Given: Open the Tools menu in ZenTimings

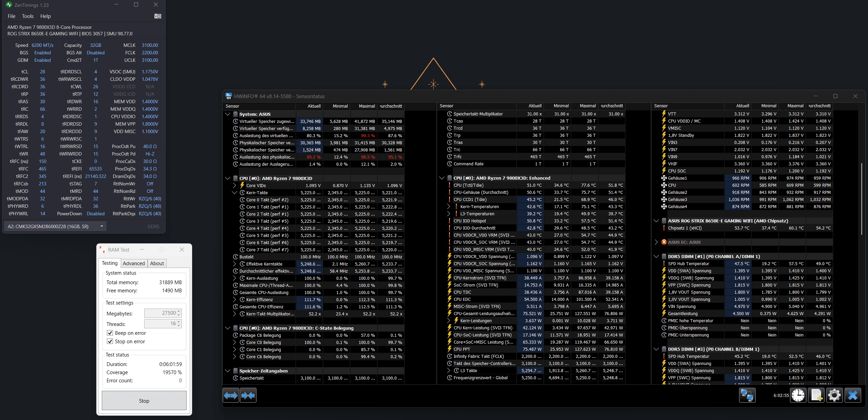Looking at the screenshot, I should click(27, 16).
